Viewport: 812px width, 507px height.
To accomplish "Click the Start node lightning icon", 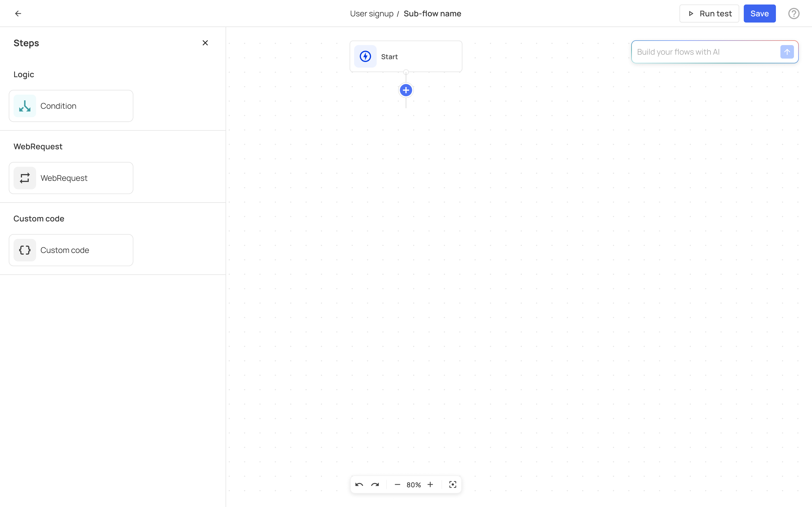I will click(x=365, y=56).
